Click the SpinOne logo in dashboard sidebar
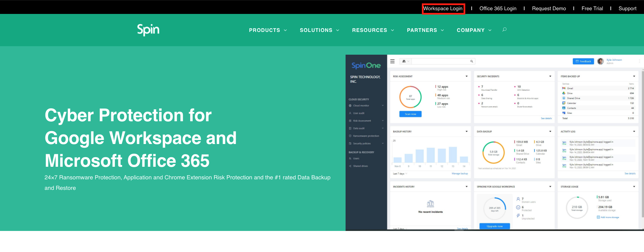The image size is (644, 252). click(366, 66)
